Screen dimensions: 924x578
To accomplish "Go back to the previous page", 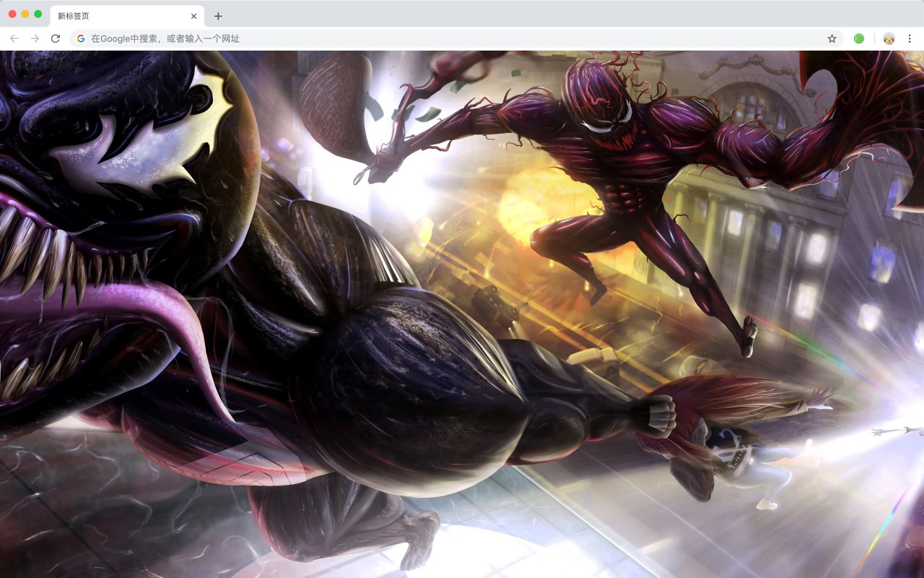I will (x=14, y=38).
